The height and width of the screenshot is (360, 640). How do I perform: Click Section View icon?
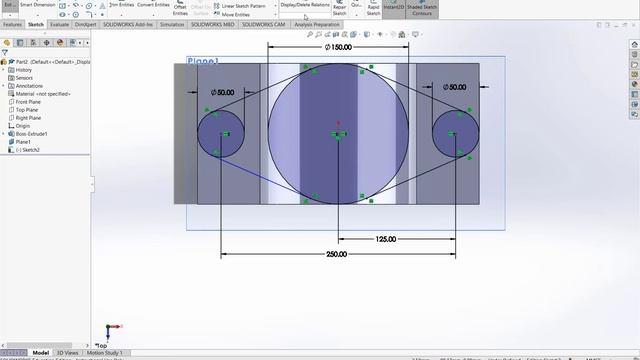click(336, 35)
